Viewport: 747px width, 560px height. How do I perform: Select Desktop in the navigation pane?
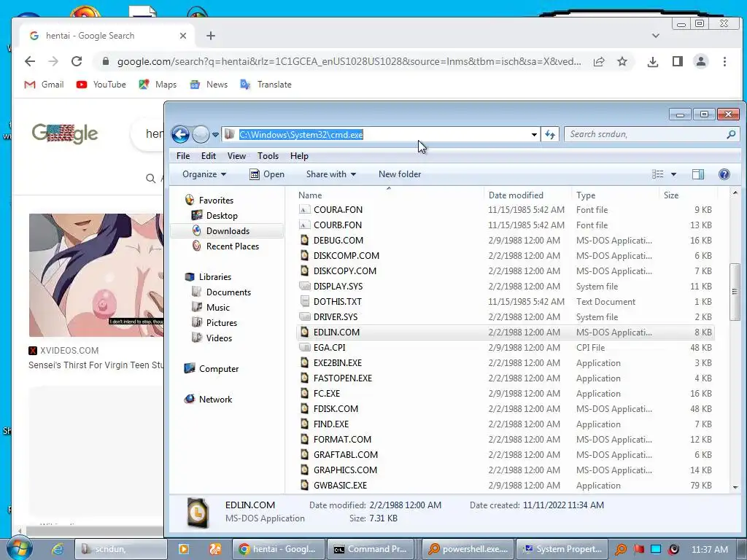[x=222, y=216]
